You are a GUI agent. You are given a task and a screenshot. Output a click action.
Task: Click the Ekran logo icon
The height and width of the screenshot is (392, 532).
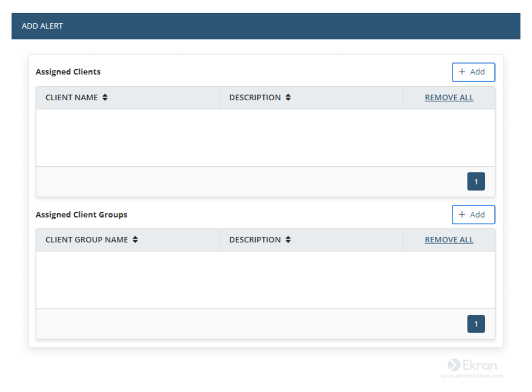pos(454,365)
